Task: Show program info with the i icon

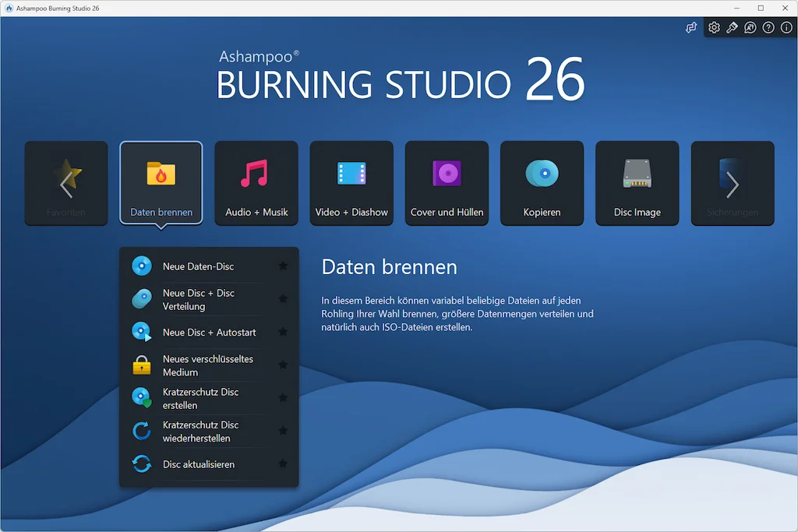Action: click(x=786, y=27)
